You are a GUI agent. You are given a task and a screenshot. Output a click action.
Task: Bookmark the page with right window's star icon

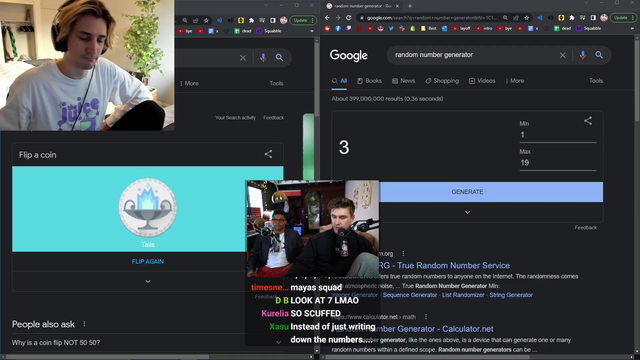click(x=527, y=18)
